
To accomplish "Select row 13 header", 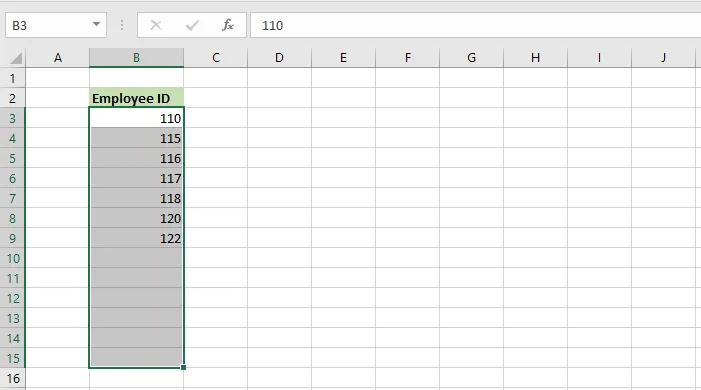I will (x=13, y=318).
